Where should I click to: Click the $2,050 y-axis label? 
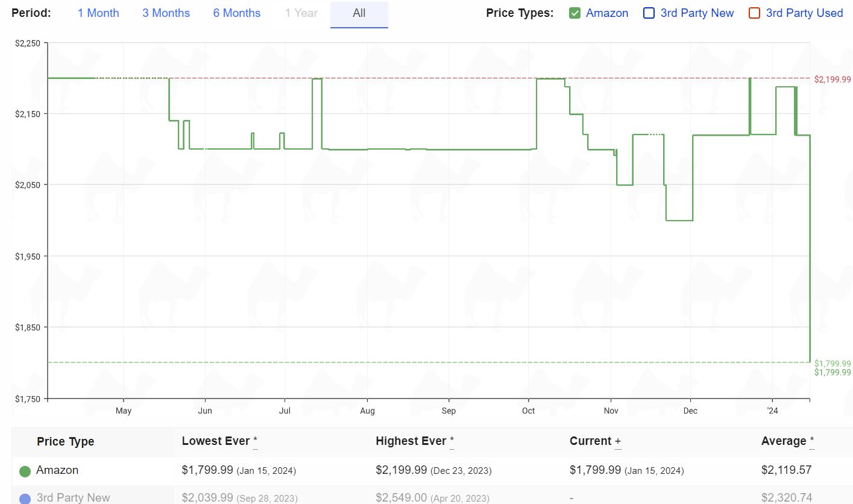tap(28, 185)
